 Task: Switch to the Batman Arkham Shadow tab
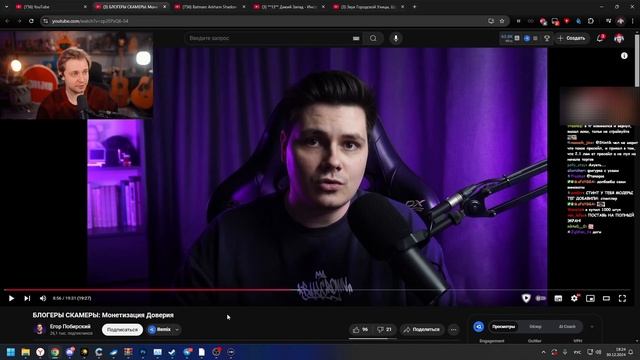pyautogui.click(x=210, y=7)
